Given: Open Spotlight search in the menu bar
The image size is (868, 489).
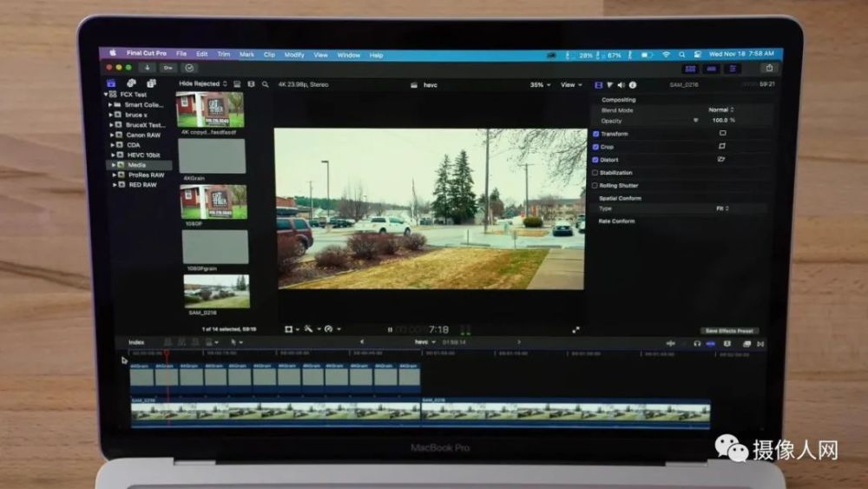Looking at the screenshot, I should tap(682, 55).
